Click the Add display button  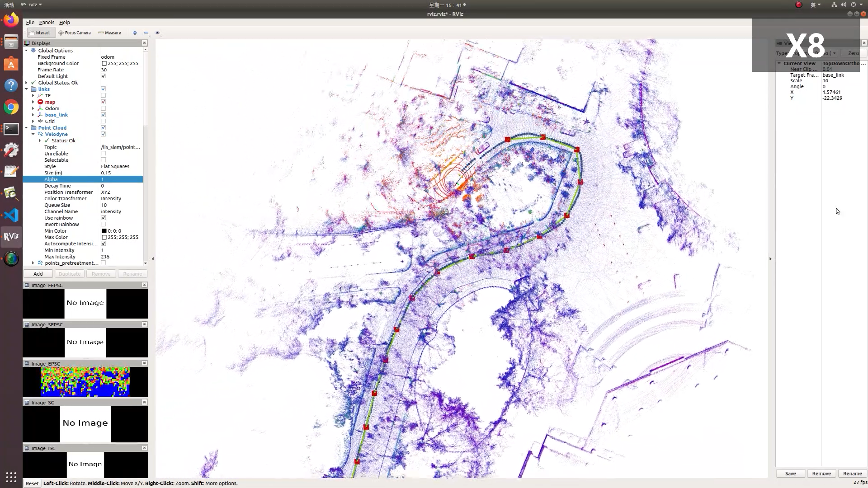[x=38, y=274]
